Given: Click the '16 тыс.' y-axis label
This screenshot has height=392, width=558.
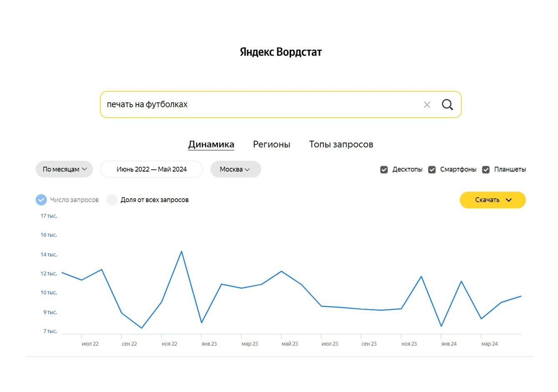Looking at the screenshot, I should 49,235.
